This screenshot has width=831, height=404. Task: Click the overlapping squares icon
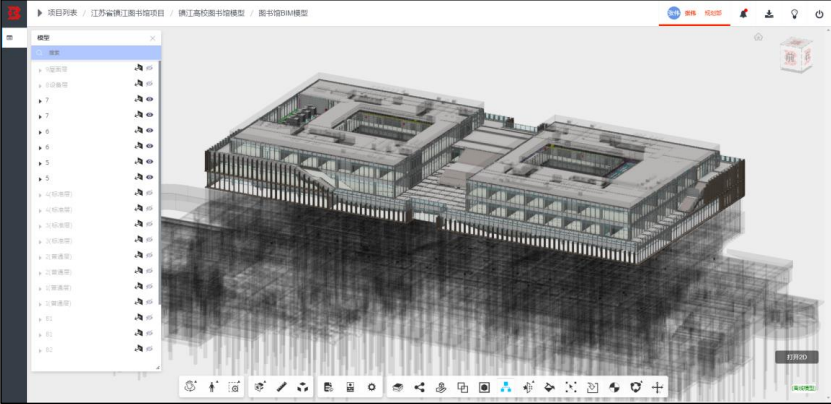point(463,388)
